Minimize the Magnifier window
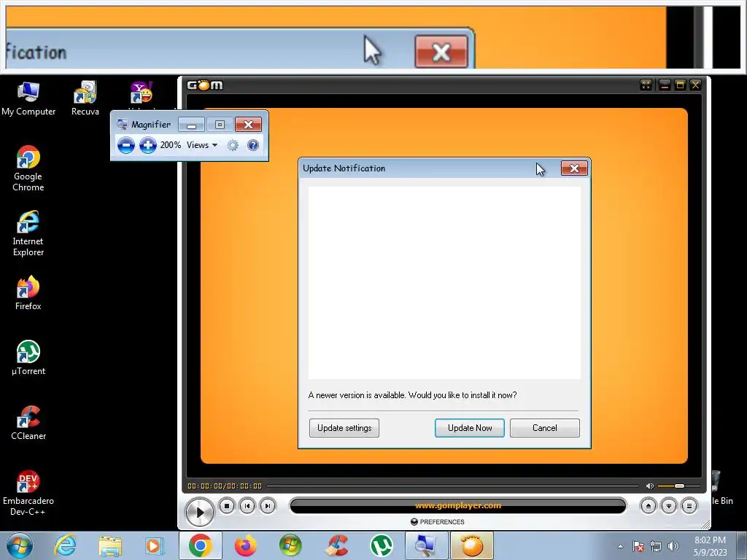 [192, 125]
